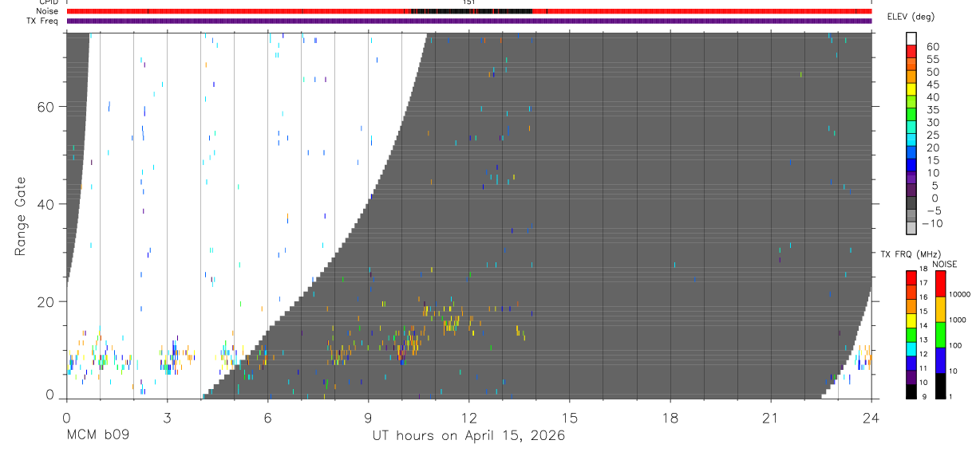Image resolution: width=980 pixels, height=452 pixels.
Task: Click UT hours axis tick label "18"
Action: coord(670,418)
